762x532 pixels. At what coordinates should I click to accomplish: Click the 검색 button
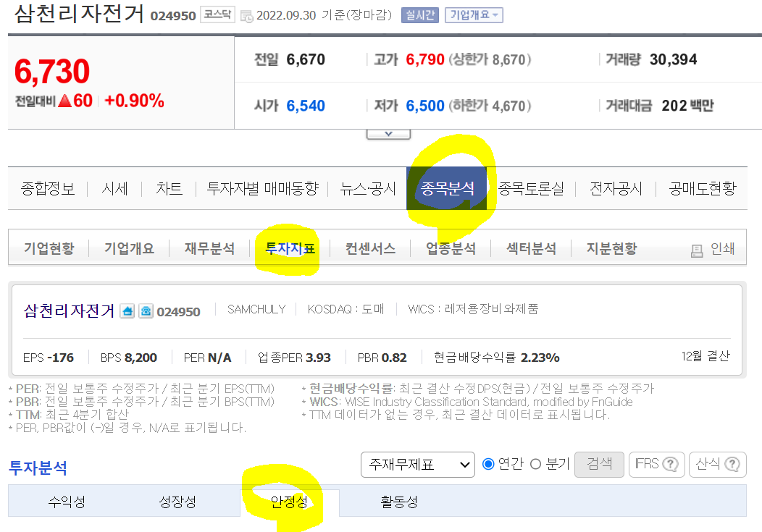coord(599,465)
